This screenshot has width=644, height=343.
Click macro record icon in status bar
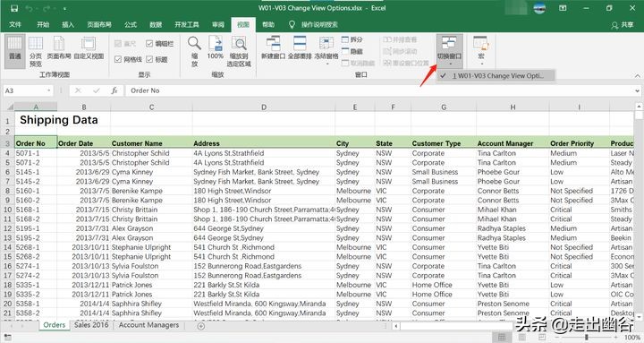[8, 338]
